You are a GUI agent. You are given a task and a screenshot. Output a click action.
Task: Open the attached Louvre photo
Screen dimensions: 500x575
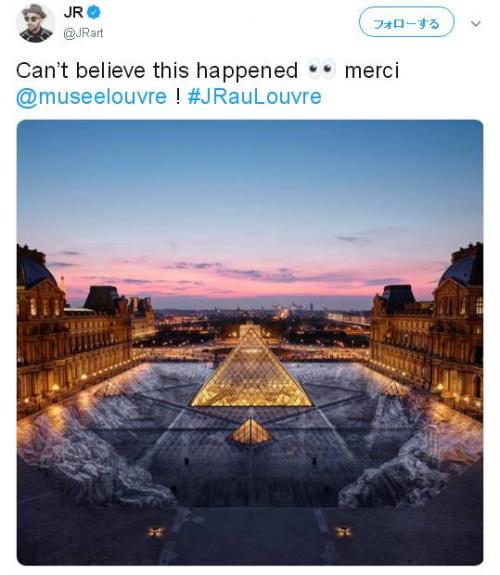250,342
